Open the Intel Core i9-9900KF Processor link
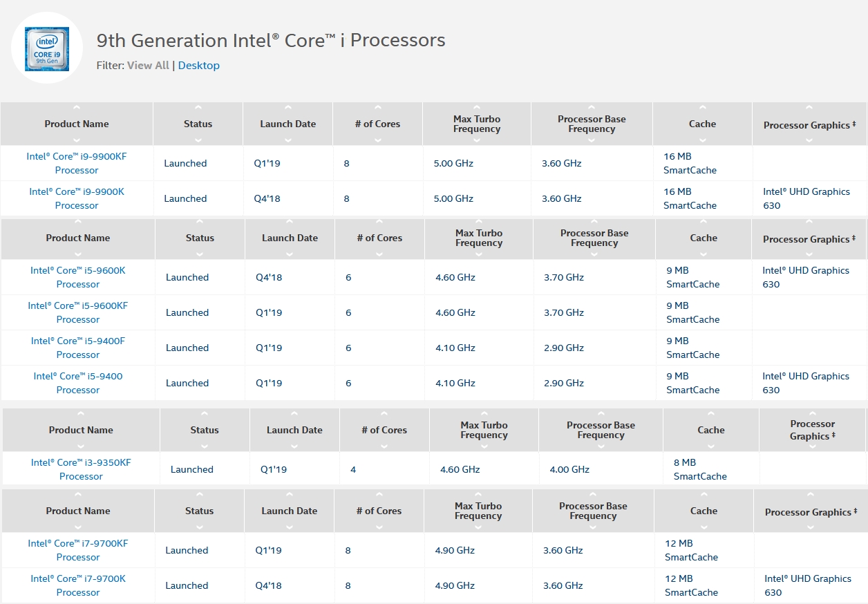The height and width of the screenshot is (604, 868). tap(77, 163)
